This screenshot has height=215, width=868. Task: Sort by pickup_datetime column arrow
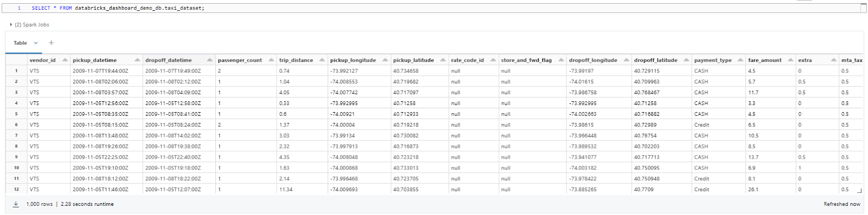[137, 60]
